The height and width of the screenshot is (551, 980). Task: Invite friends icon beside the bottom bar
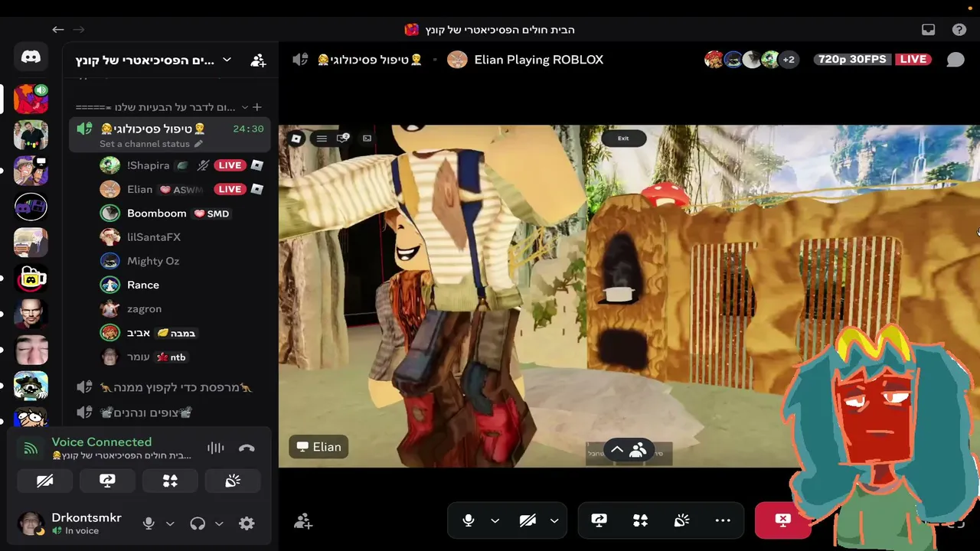click(303, 521)
